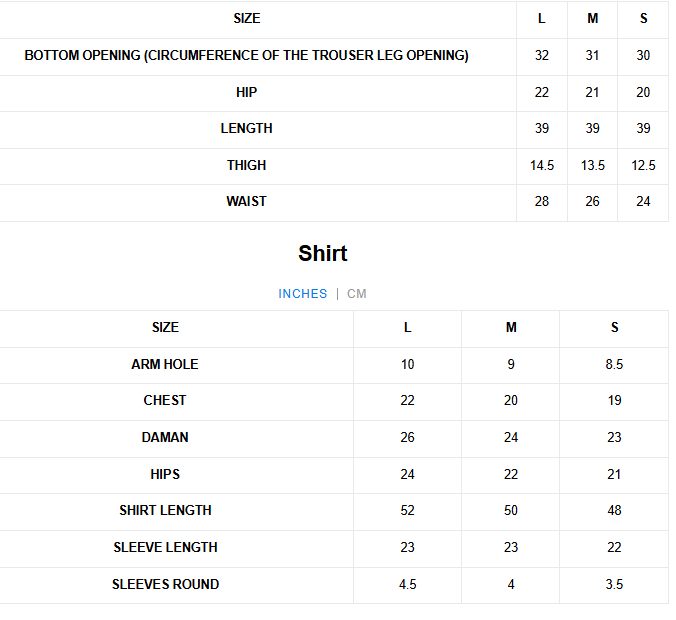Viewport: 676px width, 620px height.
Task: Select the BOTTOM OPENING row label
Action: (246, 56)
